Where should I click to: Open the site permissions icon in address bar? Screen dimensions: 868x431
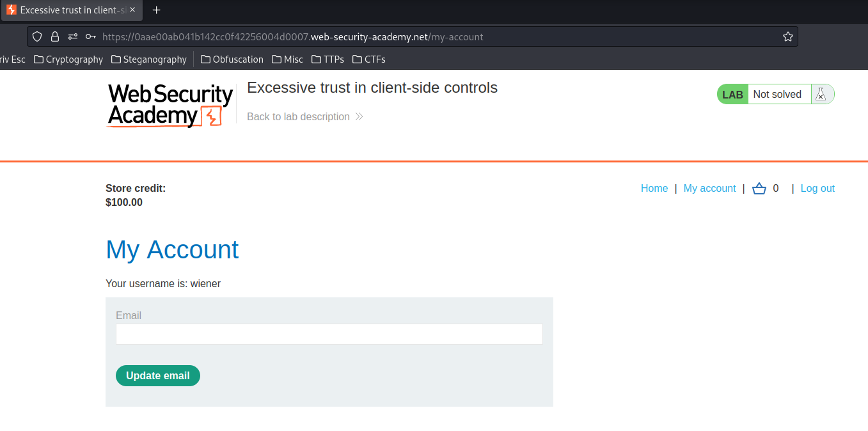click(x=73, y=36)
